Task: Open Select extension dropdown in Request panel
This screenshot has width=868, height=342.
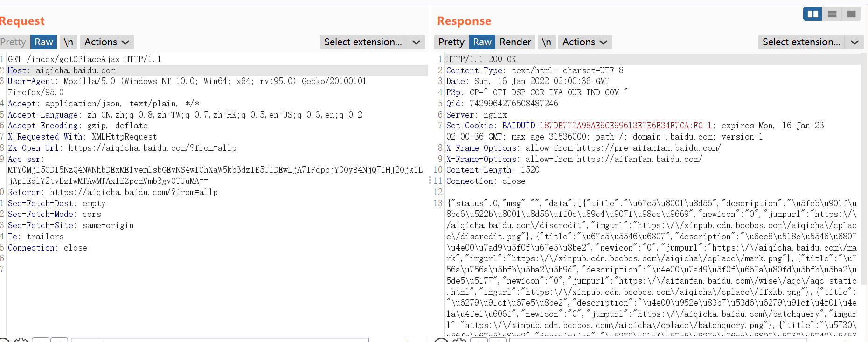Action: [372, 42]
